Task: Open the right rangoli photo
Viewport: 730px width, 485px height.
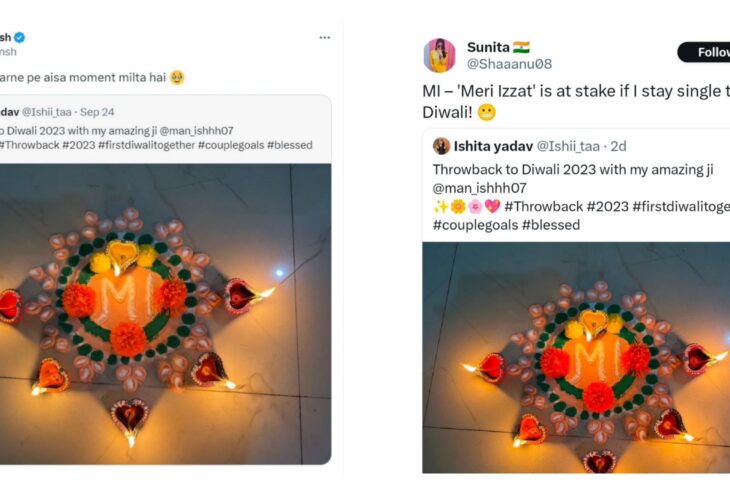Action: [x=576, y=357]
